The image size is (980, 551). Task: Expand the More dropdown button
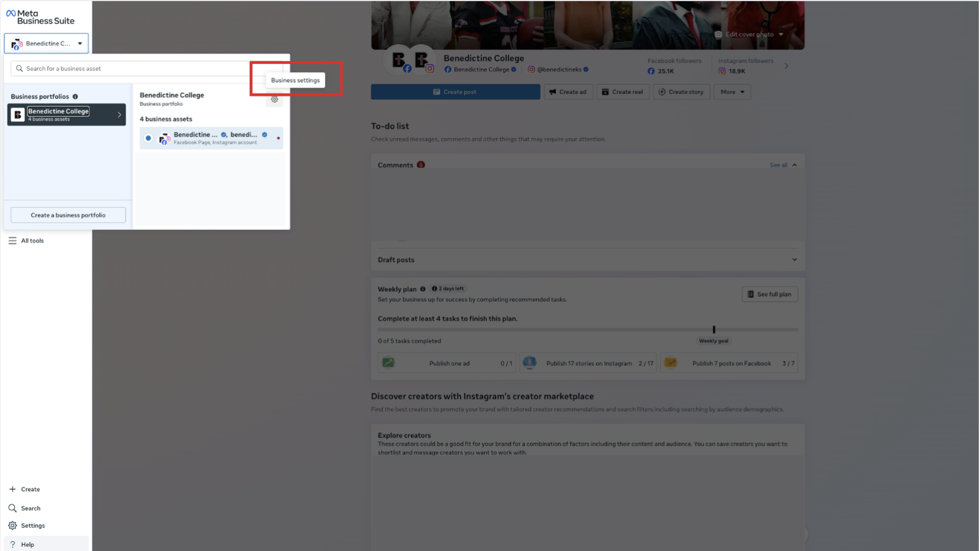(732, 92)
